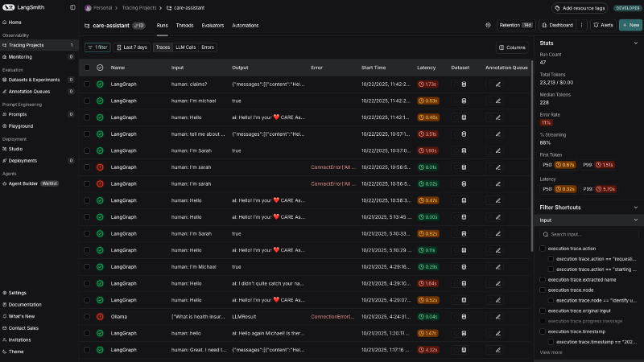Select the LLM Calls view tab
Image resolution: width=644 pixels, height=362 pixels.
pos(185,47)
